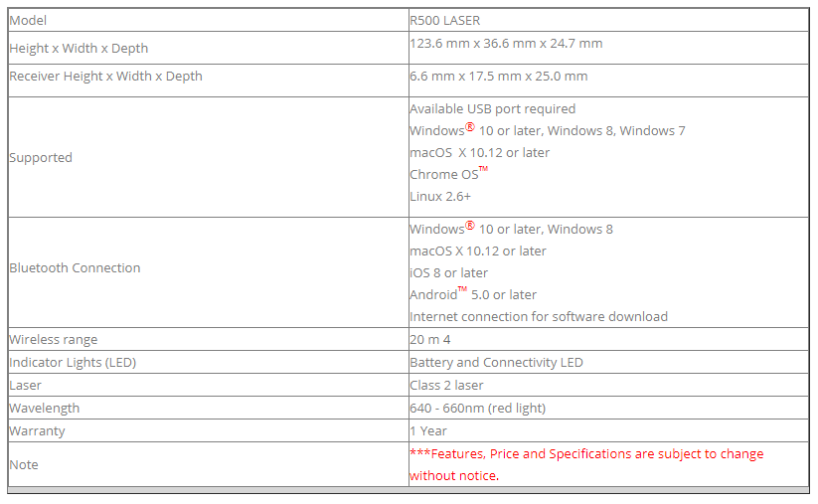Click 'macOS X 10.12 or later' under Bluetooth

[x=478, y=252]
